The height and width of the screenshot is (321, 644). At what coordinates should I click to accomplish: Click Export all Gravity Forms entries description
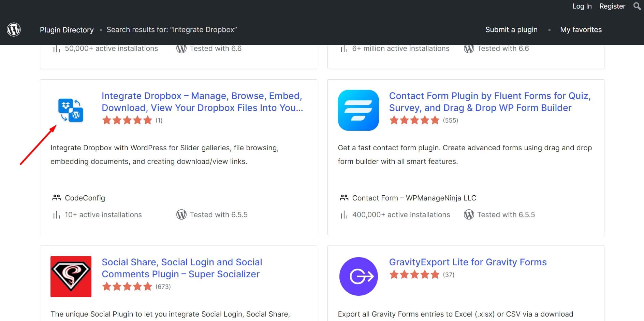[x=455, y=314]
